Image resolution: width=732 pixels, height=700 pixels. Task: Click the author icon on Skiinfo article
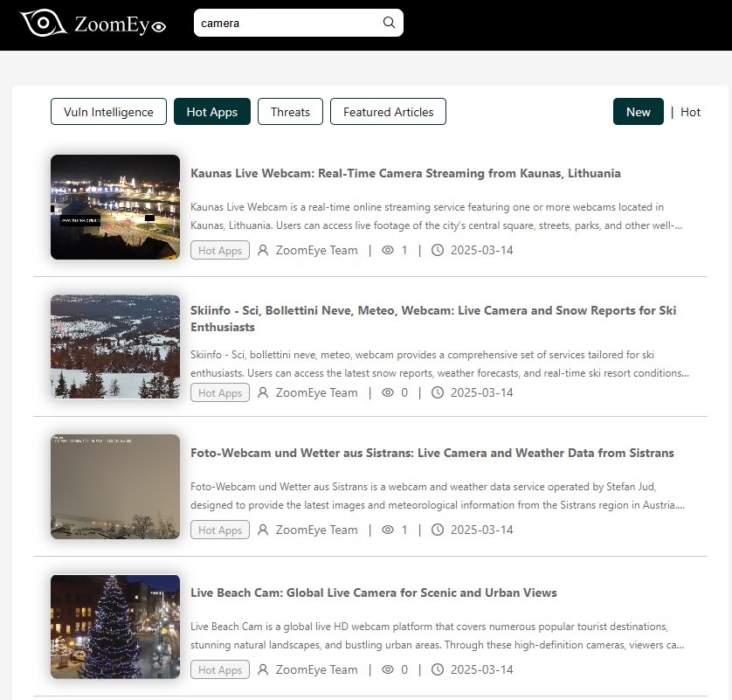click(263, 392)
